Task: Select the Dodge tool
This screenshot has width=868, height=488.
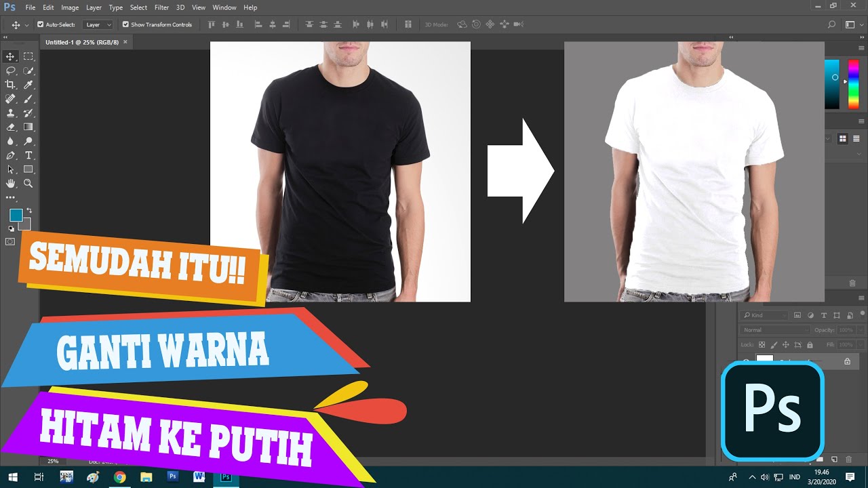Action: tap(28, 141)
